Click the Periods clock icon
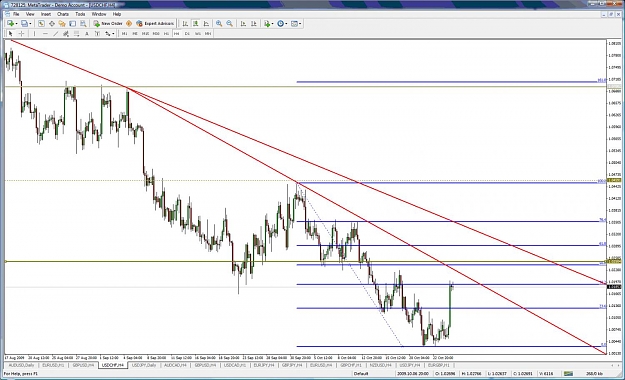 coord(280,24)
